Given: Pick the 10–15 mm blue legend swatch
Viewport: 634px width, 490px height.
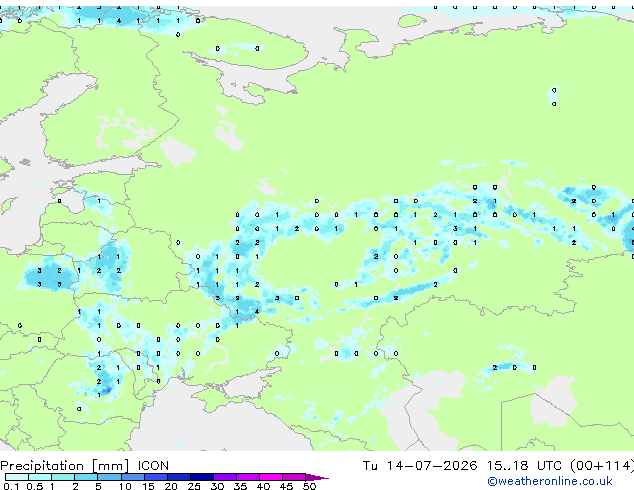Looking at the screenshot, I should point(133,477).
